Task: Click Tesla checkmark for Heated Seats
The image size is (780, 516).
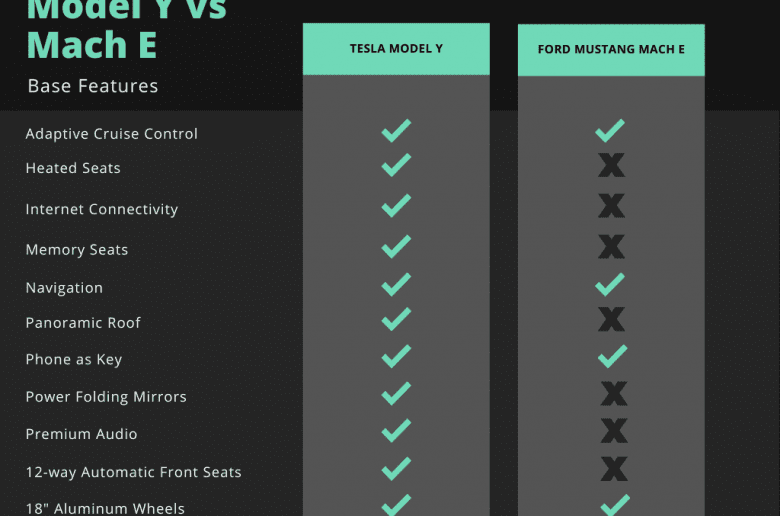Action: click(x=396, y=165)
